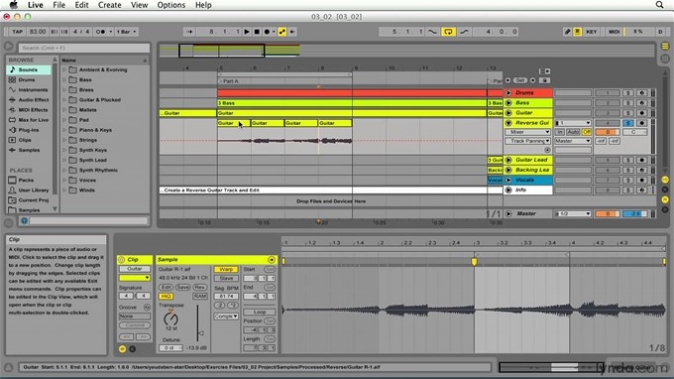Viewport: 674px width, 379px height.
Task: Select Plug-ins category in browser
Action: tap(28, 130)
